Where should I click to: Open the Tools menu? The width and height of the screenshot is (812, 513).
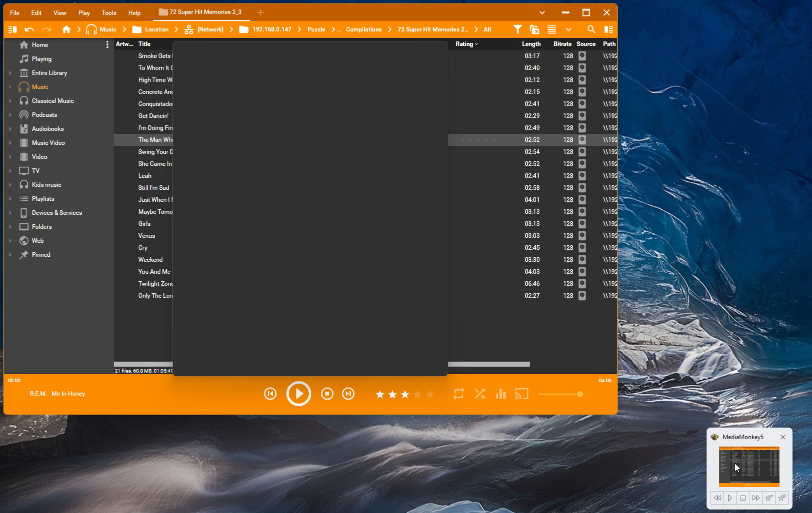tap(109, 13)
